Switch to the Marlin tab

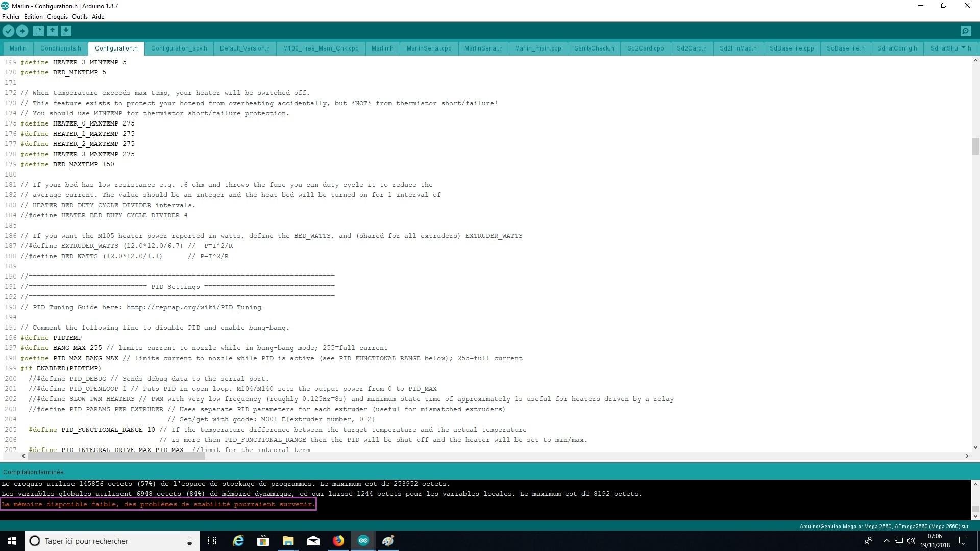[18, 48]
